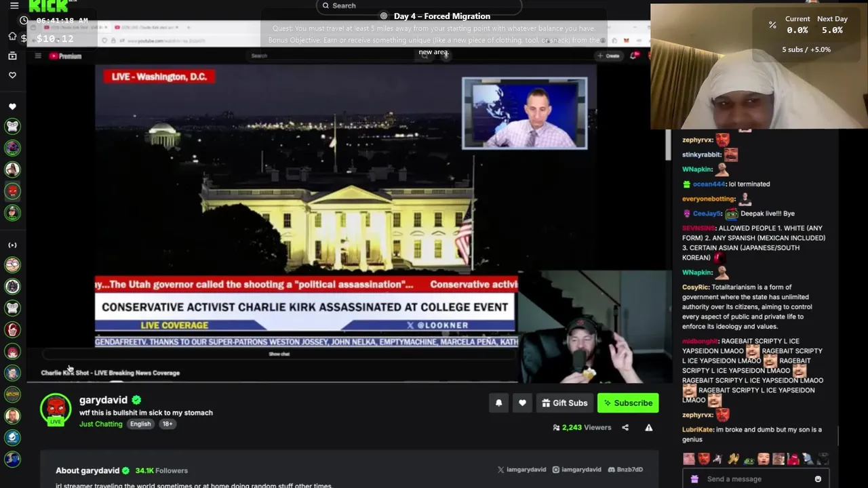The height and width of the screenshot is (488, 868).
Task: Click the anchor inset video thumbnail
Action: coord(525,113)
